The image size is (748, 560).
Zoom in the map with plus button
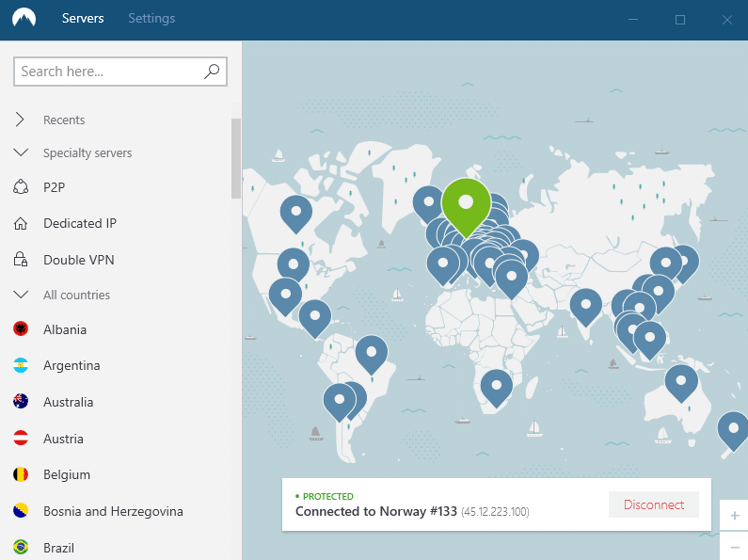[x=735, y=516]
